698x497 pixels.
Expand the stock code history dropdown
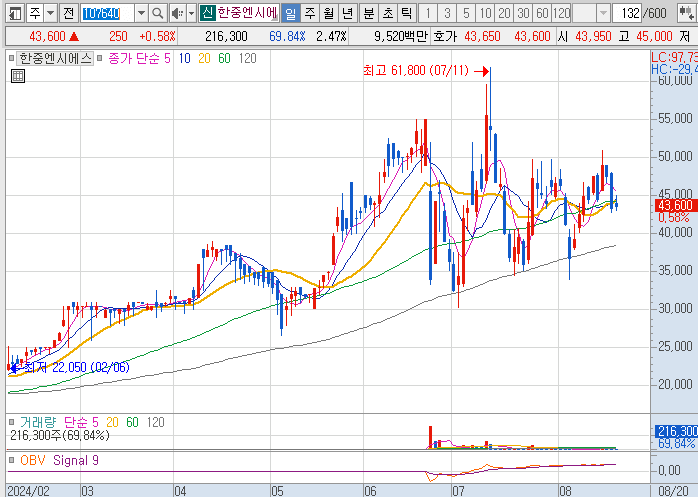click(x=141, y=13)
